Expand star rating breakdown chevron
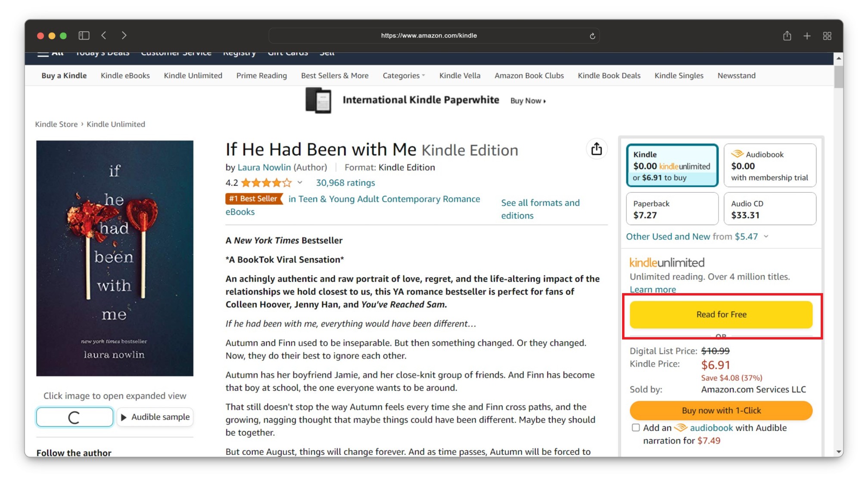This screenshot has height=488, width=868. tap(300, 182)
